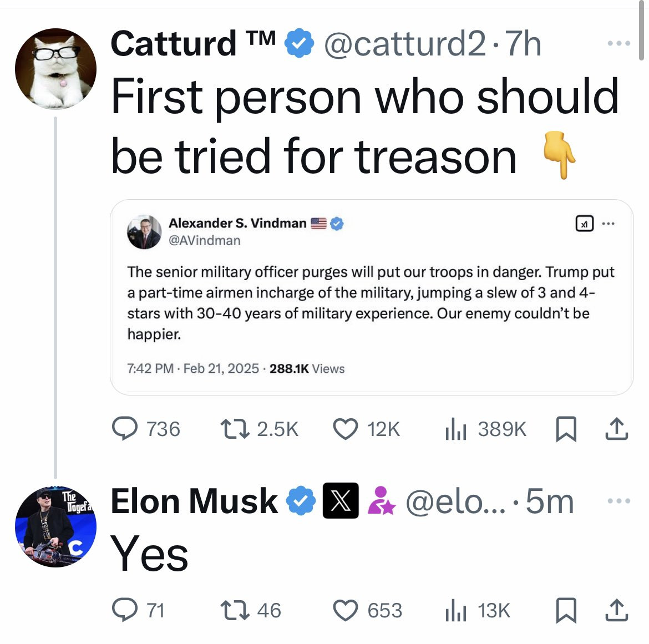The height and width of the screenshot is (644, 649).
Task: Click the X affiliation badge beside Elon Musk
Action: pyautogui.click(x=341, y=501)
